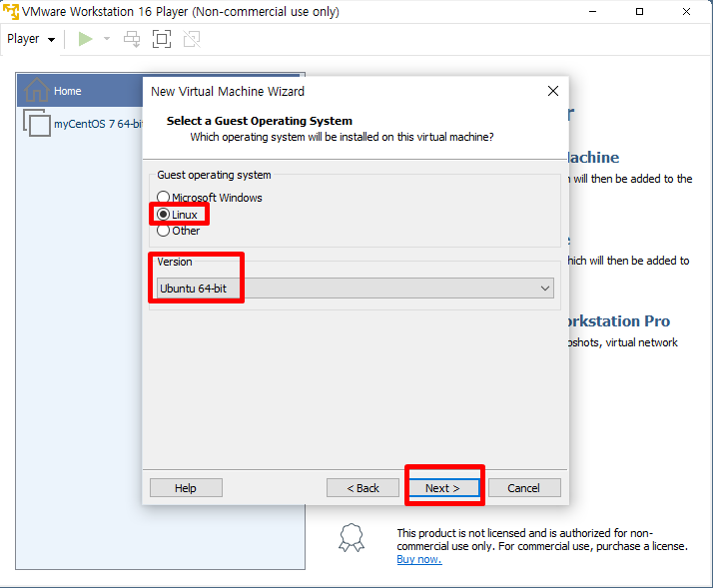Go back with the < Back button

[362, 488]
